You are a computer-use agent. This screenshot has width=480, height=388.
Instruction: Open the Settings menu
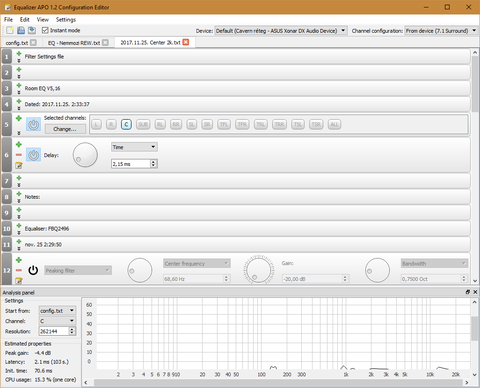(x=66, y=19)
